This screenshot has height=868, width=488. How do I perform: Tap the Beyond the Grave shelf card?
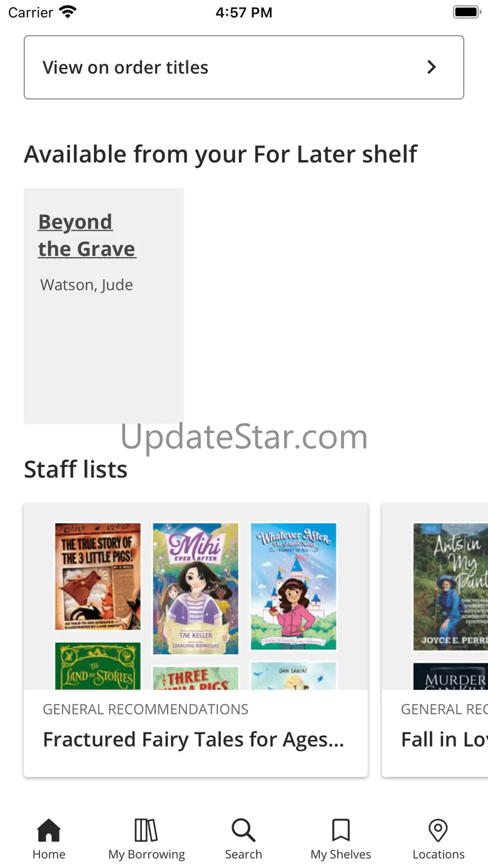104,307
